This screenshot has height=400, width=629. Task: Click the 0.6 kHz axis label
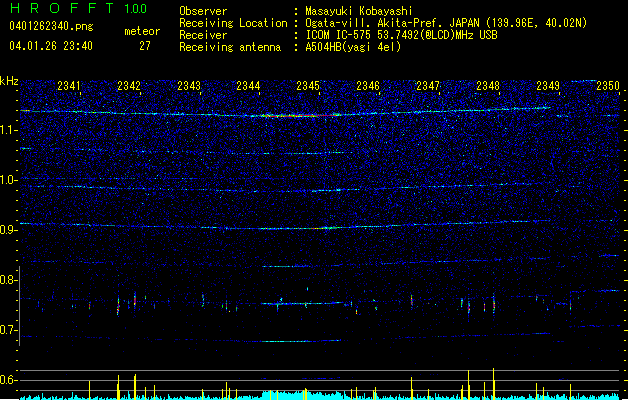point(9,380)
